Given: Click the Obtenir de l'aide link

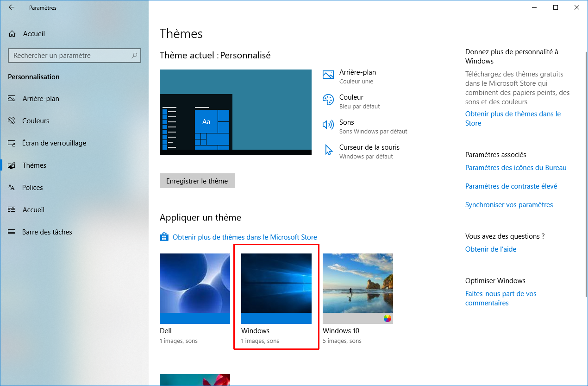Looking at the screenshot, I should 491,249.
